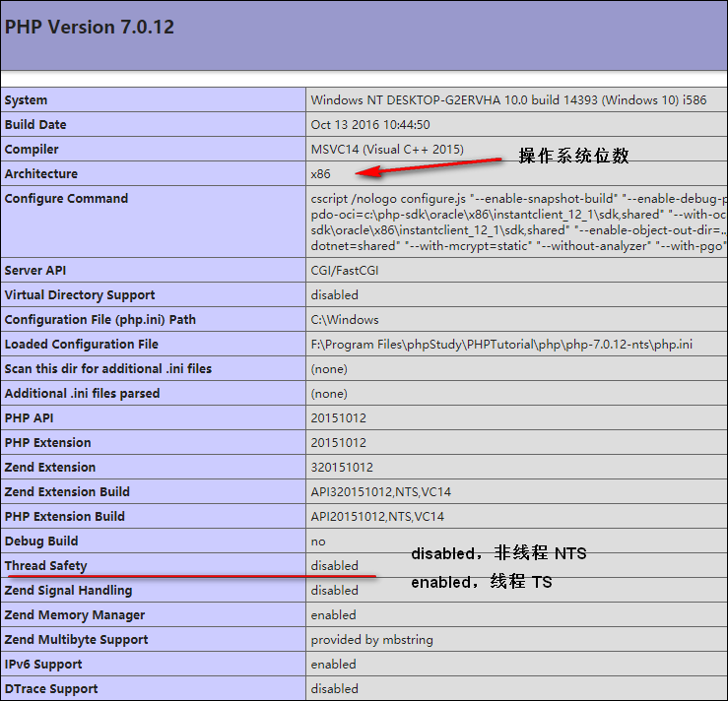Select Zend Signal Handling 'disabled' value
Screen dimensions: 728x701
tap(334, 590)
